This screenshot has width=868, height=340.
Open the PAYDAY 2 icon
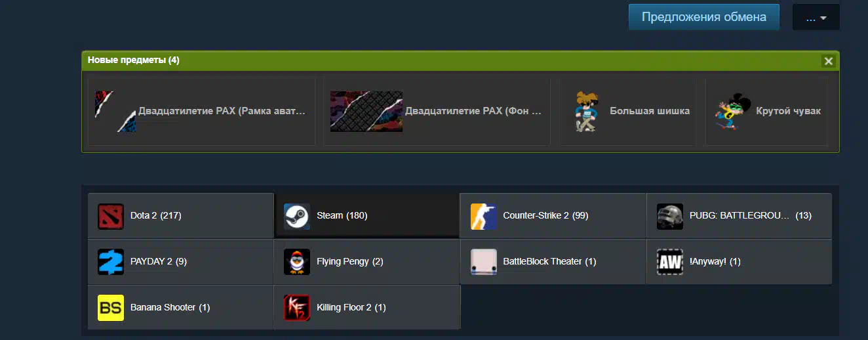point(111,262)
